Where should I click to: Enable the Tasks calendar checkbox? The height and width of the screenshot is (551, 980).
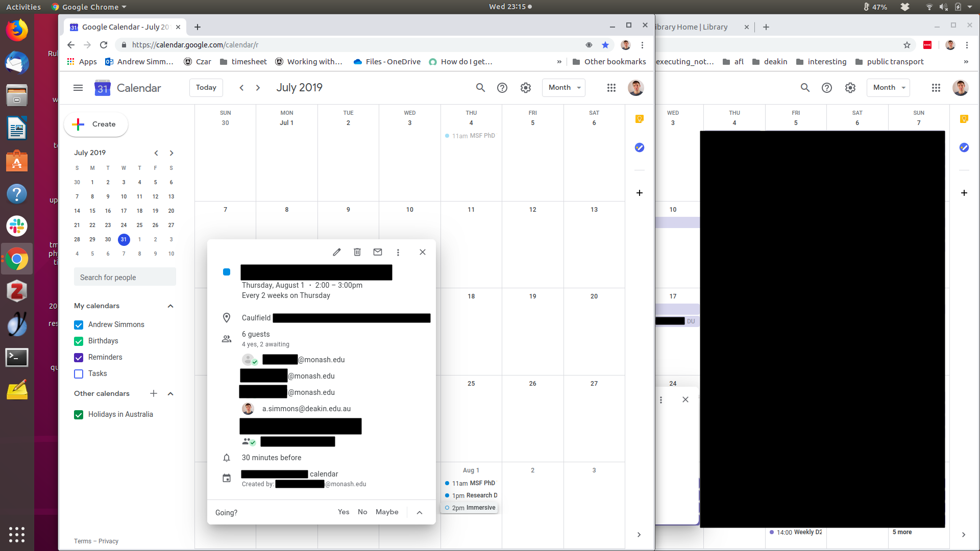(x=79, y=374)
